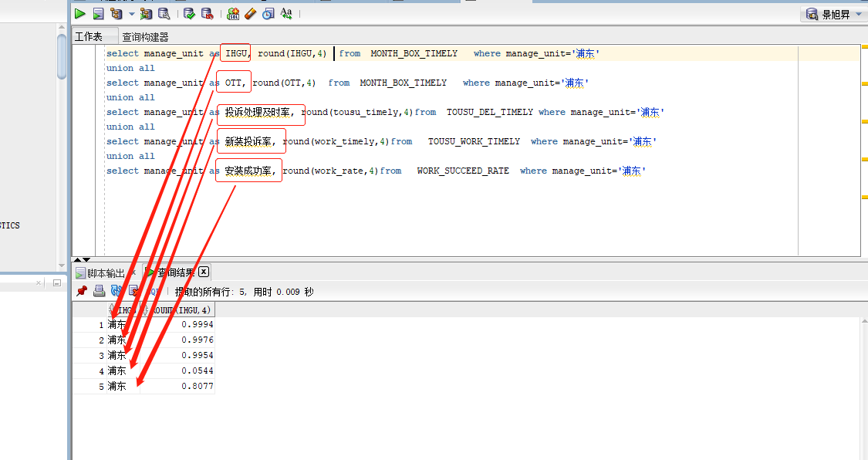Select the cell with value 0.9994

[x=177, y=324]
